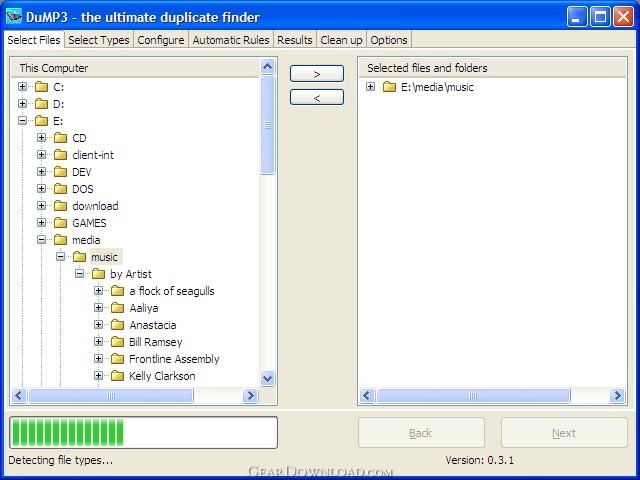This screenshot has width=640, height=480.
Task: Click the Kelly Clarkson folder icon
Action: [118, 376]
